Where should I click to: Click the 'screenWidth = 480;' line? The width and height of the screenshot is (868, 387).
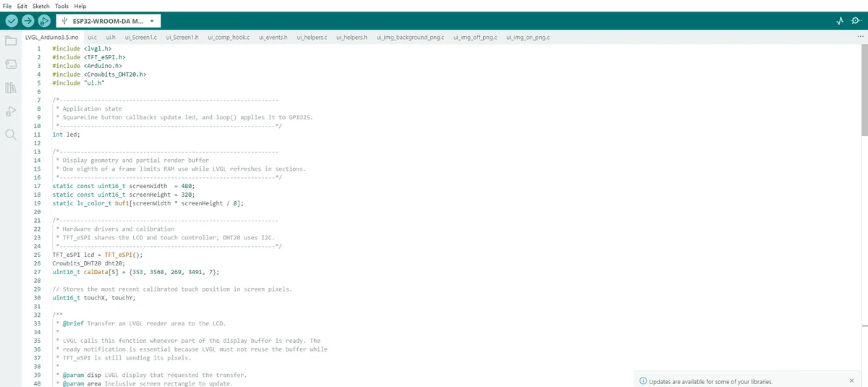pos(124,186)
